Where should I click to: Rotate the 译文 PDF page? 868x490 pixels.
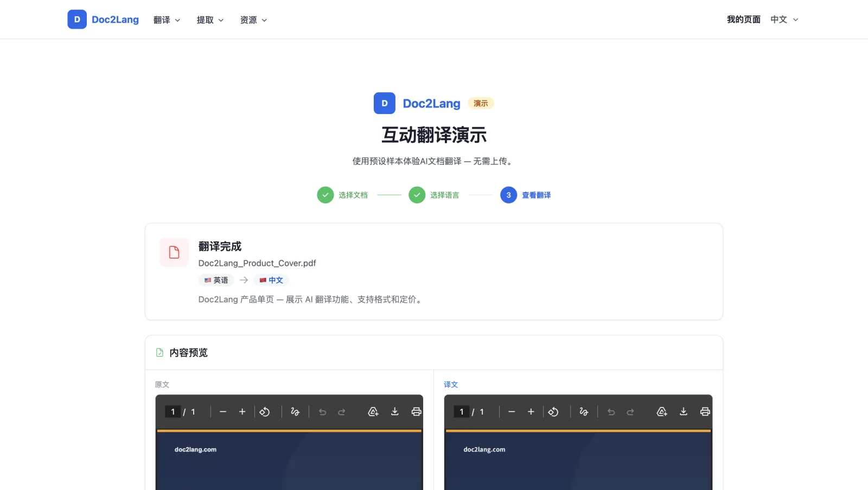click(x=553, y=412)
